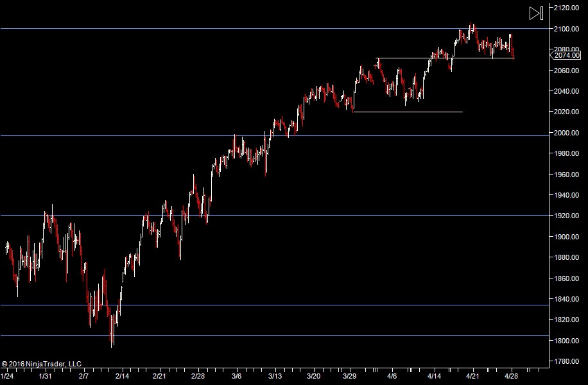Viewport: 588px width, 385px height.
Task: Click the 1780.00 price axis label
Action: point(569,361)
